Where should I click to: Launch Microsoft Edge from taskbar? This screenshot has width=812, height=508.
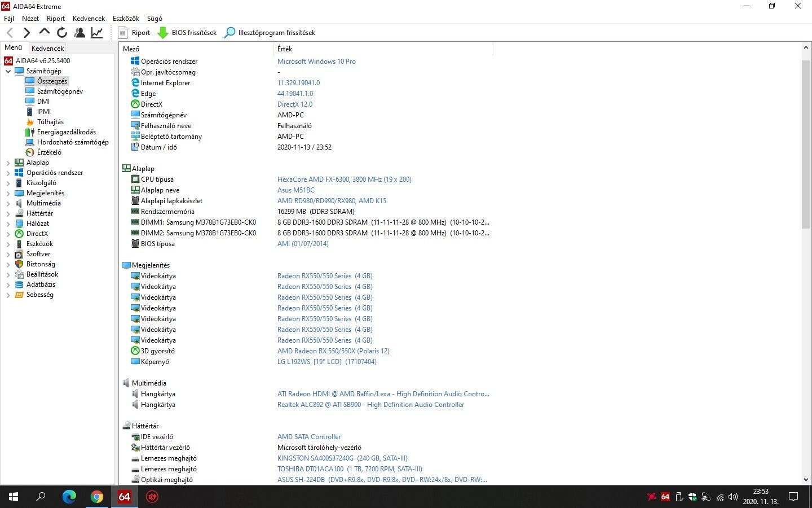pos(69,497)
